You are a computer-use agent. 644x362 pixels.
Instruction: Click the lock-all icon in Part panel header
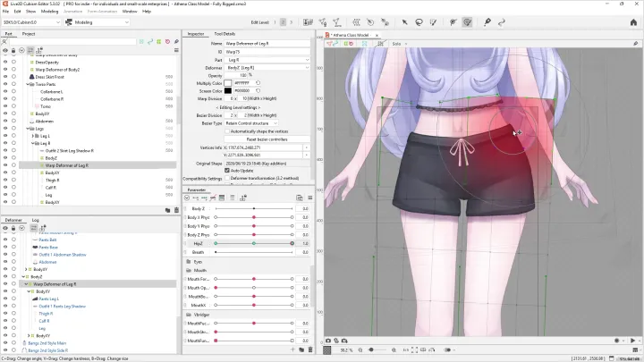[x=13, y=50]
